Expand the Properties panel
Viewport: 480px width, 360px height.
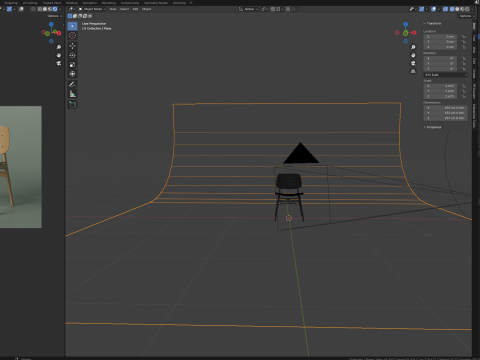433,127
